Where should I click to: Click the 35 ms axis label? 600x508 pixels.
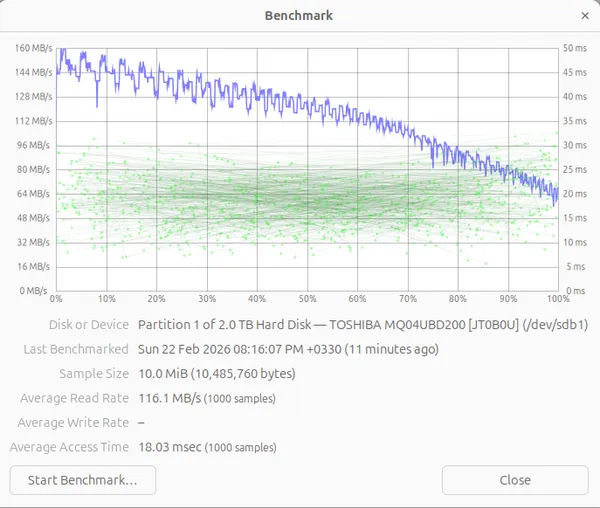[x=575, y=121]
